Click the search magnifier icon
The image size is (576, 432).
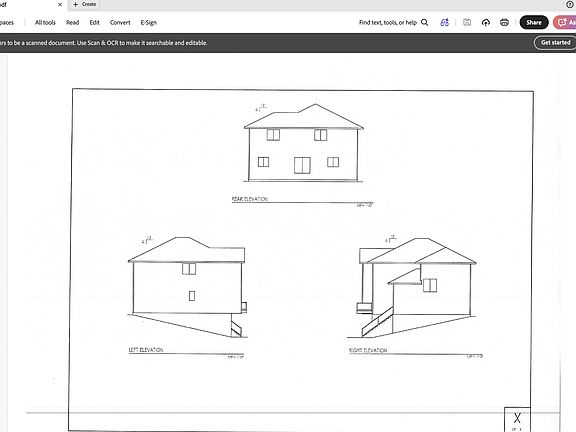[x=425, y=22]
